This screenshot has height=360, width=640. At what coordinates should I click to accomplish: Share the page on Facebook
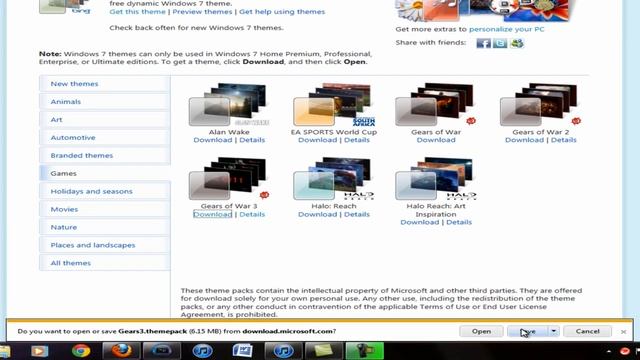point(483,43)
